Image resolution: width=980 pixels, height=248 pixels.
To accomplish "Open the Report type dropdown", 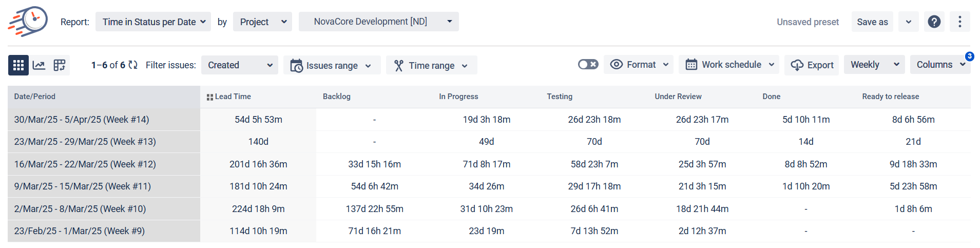I will [153, 22].
